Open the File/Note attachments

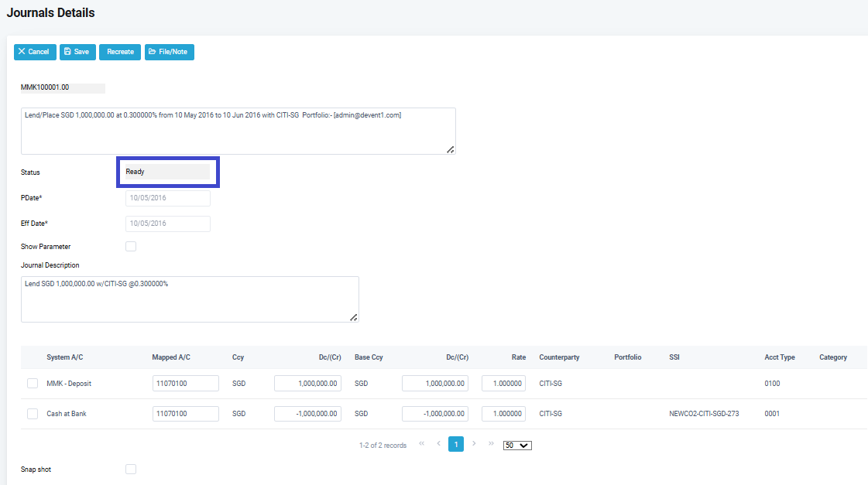(169, 52)
